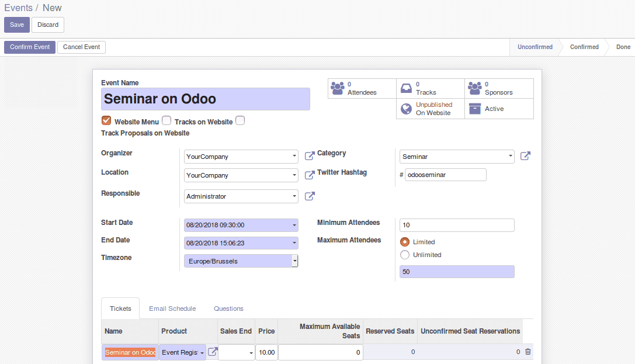Expand Organizer dropdown
The width and height of the screenshot is (635, 364).
point(294,156)
